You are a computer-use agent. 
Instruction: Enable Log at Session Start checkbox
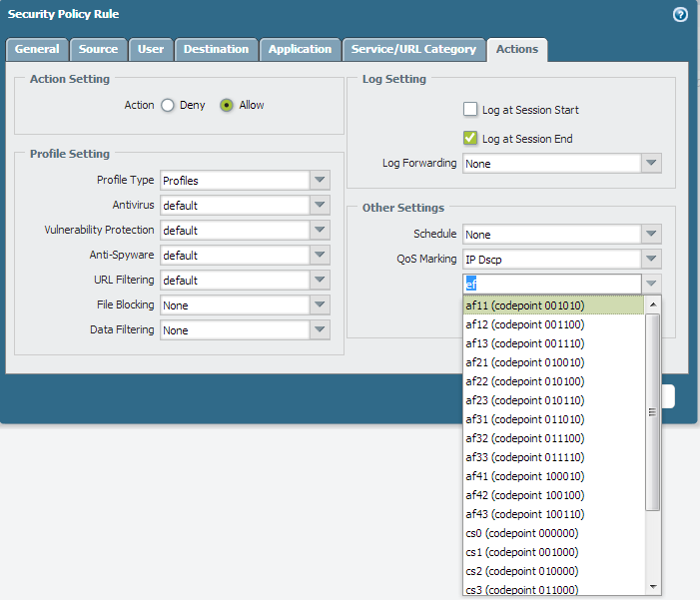point(470,110)
